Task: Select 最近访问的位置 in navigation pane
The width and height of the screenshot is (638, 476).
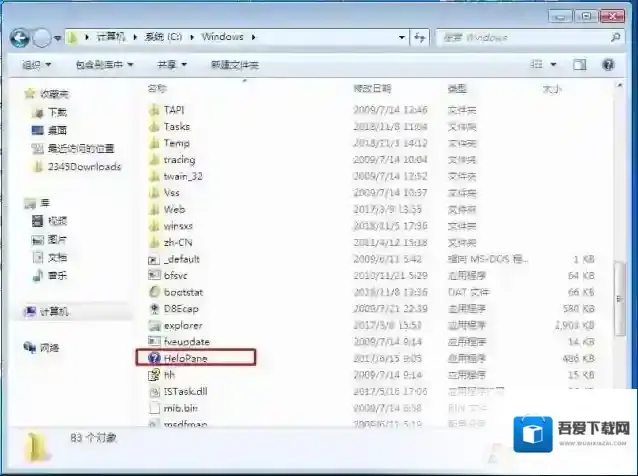Action: 81,148
